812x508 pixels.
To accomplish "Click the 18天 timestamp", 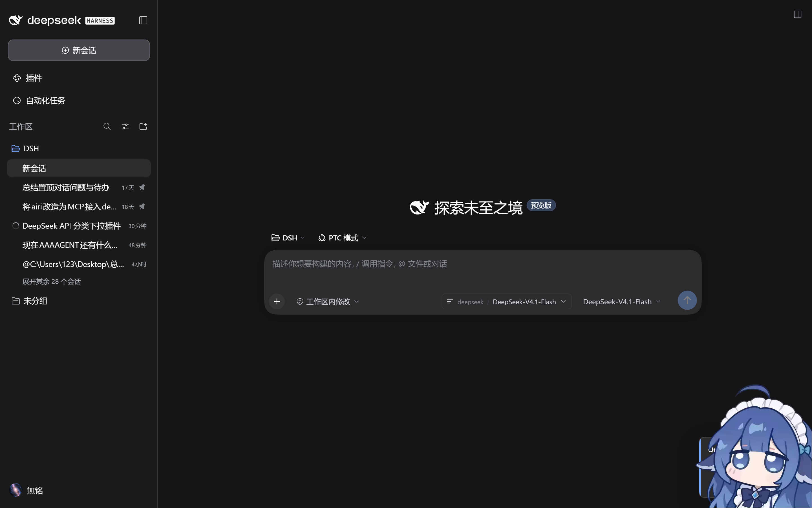I will click(x=128, y=207).
